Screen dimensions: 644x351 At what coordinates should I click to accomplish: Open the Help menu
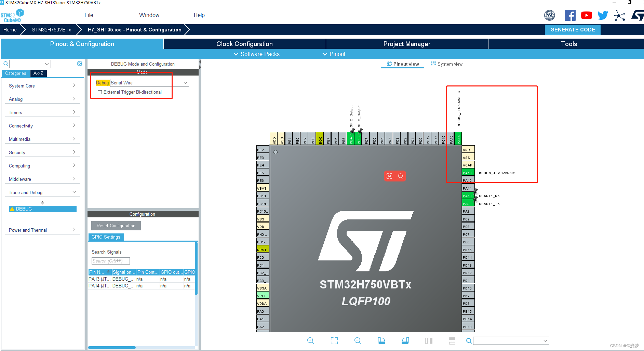(199, 15)
